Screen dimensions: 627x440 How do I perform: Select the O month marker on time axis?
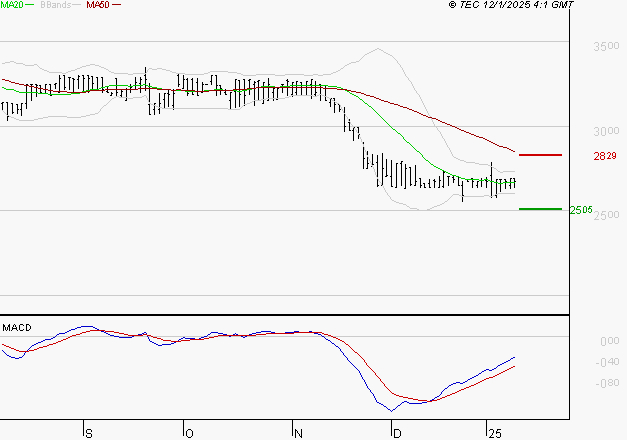pos(189,433)
